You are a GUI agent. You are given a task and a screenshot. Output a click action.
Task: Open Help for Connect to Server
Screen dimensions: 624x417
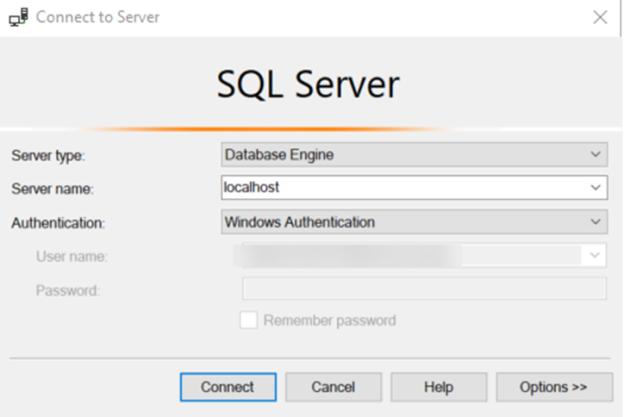[439, 387]
